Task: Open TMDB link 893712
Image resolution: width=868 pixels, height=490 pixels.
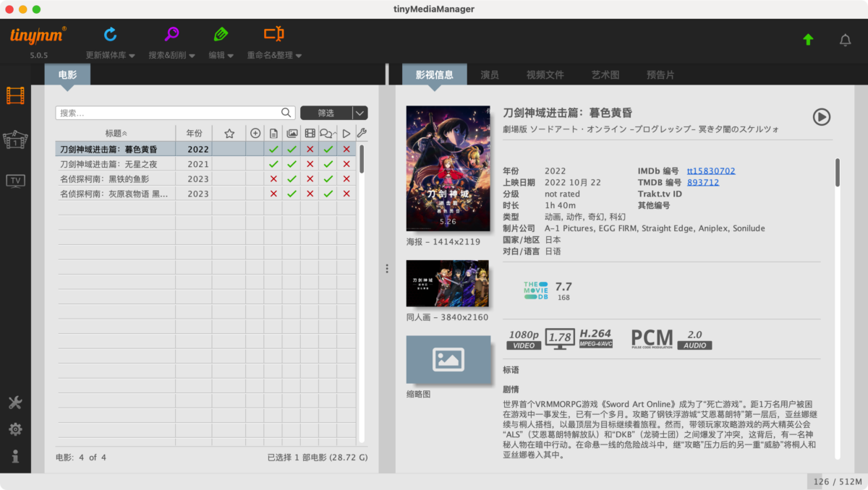Action: click(703, 182)
